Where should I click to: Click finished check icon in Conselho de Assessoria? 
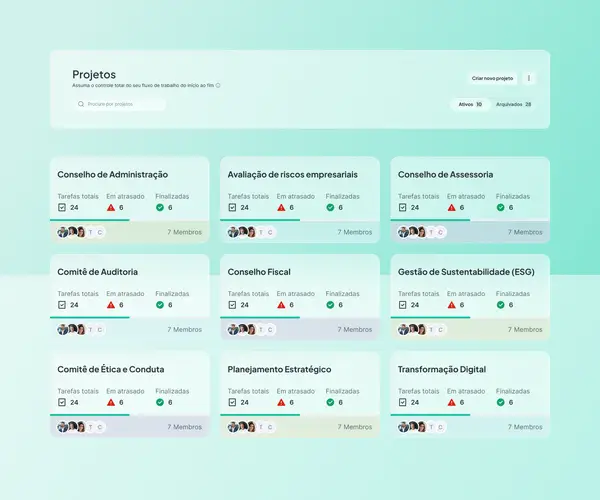click(501, 207)
